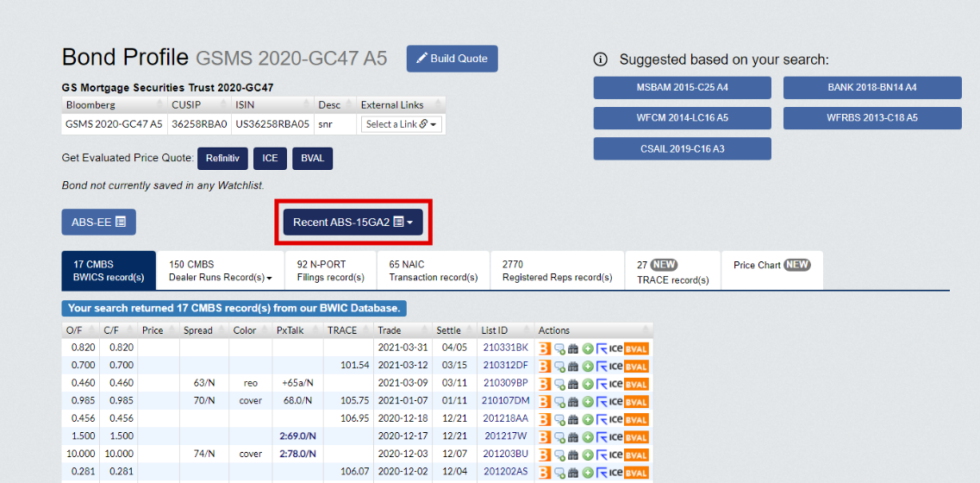980x483 pixels.
Task: Click the info icon beside Suggested searches
Action: pyautogui.click(x=601, y=60)
